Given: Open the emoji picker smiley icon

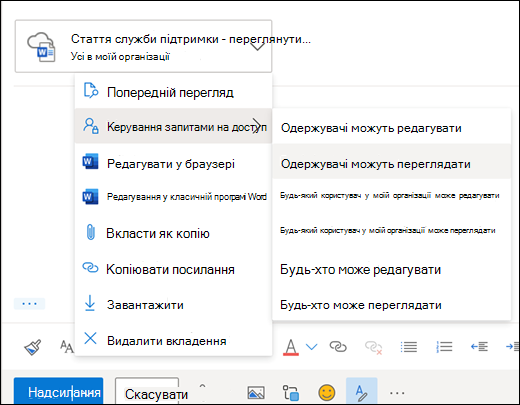Looking at the screenshot, I should pyautogui.click(x=327, y=392).
